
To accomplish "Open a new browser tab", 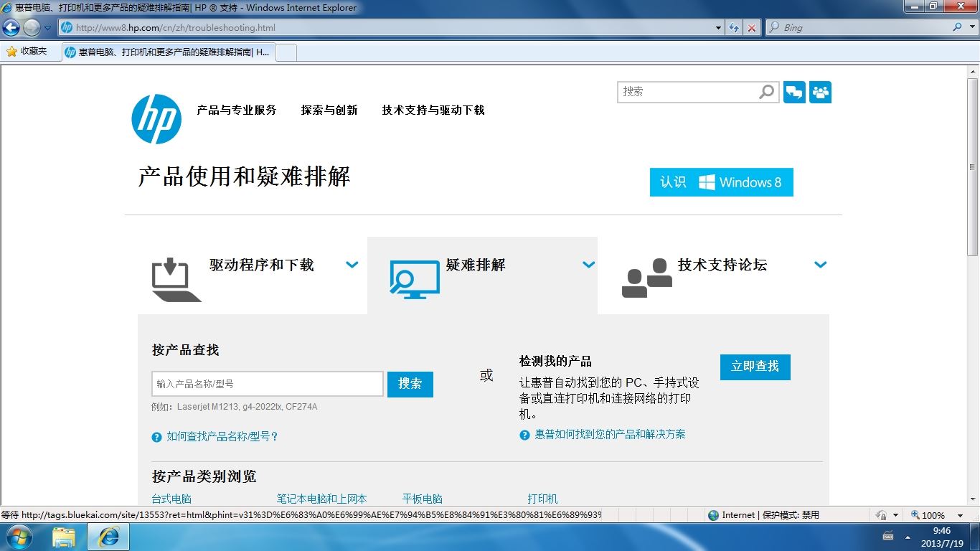I will coord(286,52).
